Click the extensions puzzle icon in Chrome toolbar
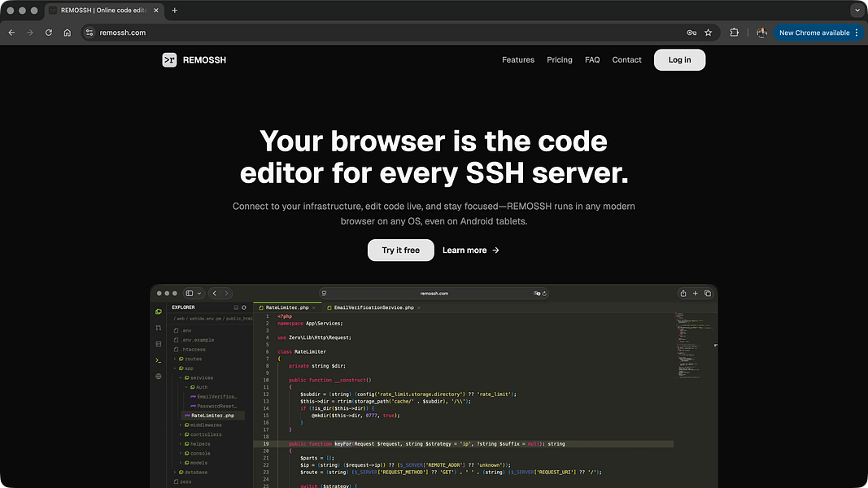868x488 pixels. pyautogui.click(x=735, y=33)
